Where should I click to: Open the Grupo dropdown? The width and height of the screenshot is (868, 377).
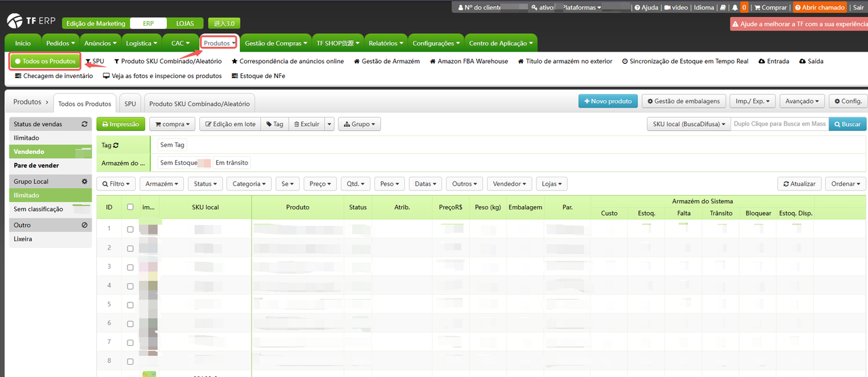(359, 124)
